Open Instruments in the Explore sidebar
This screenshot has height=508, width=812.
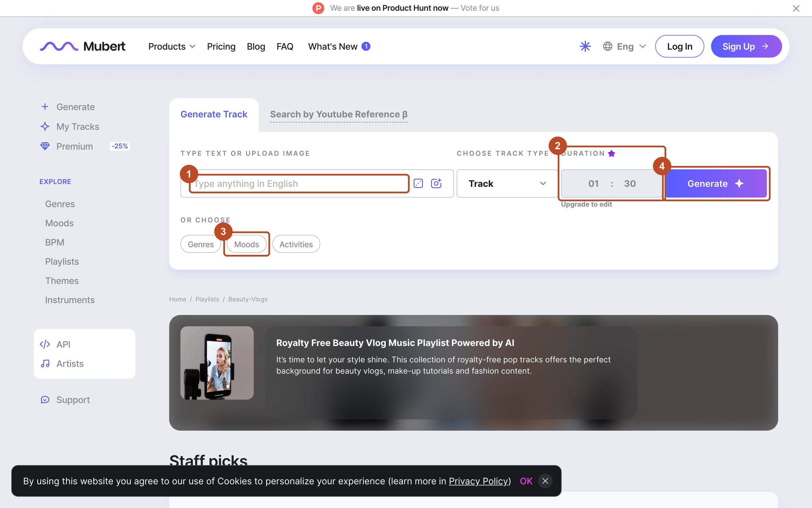coord(70,300)
